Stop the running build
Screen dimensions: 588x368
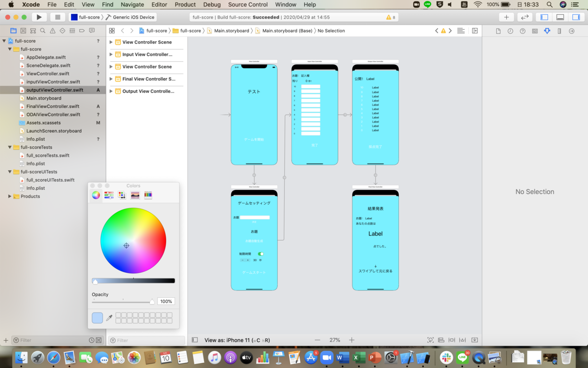(x=57, y=17)
